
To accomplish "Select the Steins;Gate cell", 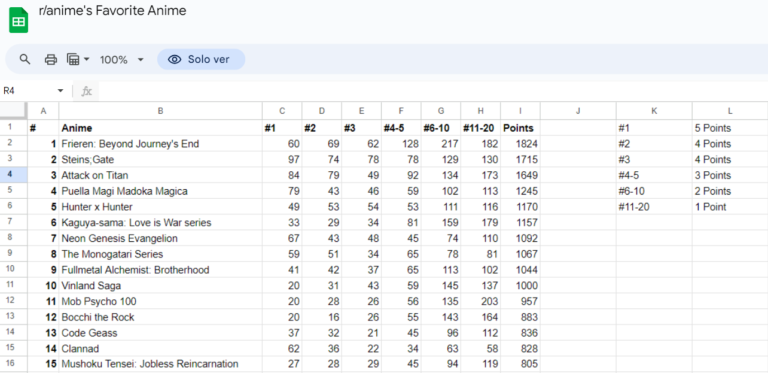I will click(160, 160).
